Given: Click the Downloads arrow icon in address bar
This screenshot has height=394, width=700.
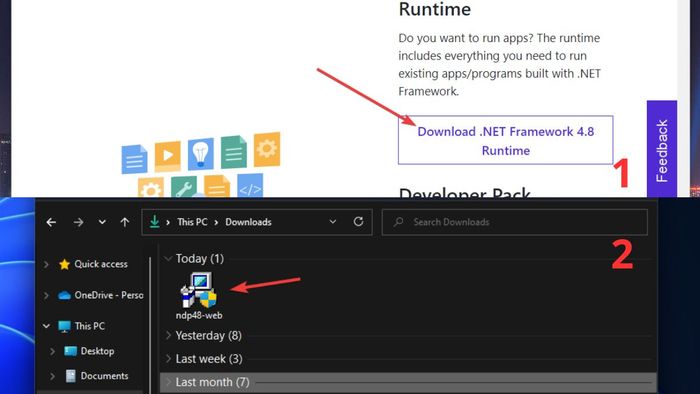Looking at the screenshot, I should click(154, 221).
